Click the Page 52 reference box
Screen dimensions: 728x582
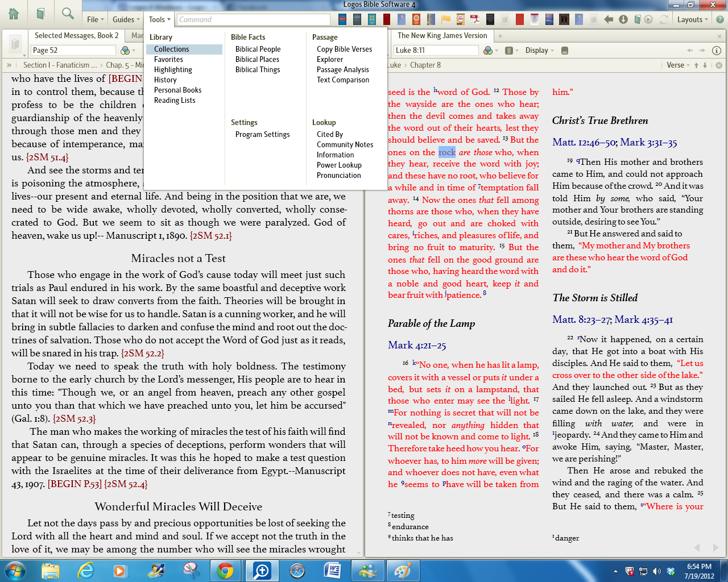coord(73,51)
